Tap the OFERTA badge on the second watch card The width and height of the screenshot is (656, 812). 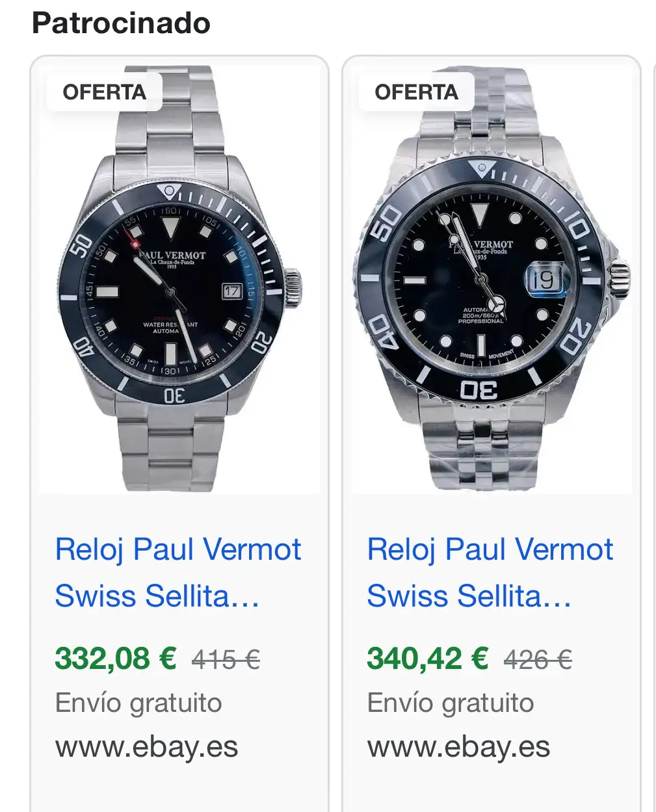coord(416,92)
